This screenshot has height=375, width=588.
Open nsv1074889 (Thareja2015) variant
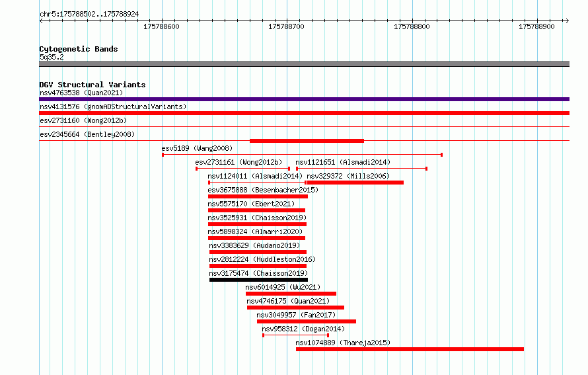pos(343,343)
